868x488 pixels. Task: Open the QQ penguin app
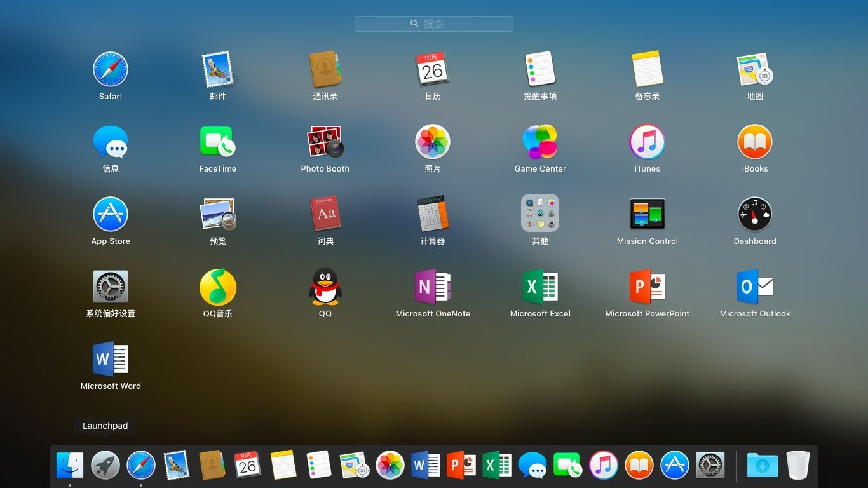[325, 287]
